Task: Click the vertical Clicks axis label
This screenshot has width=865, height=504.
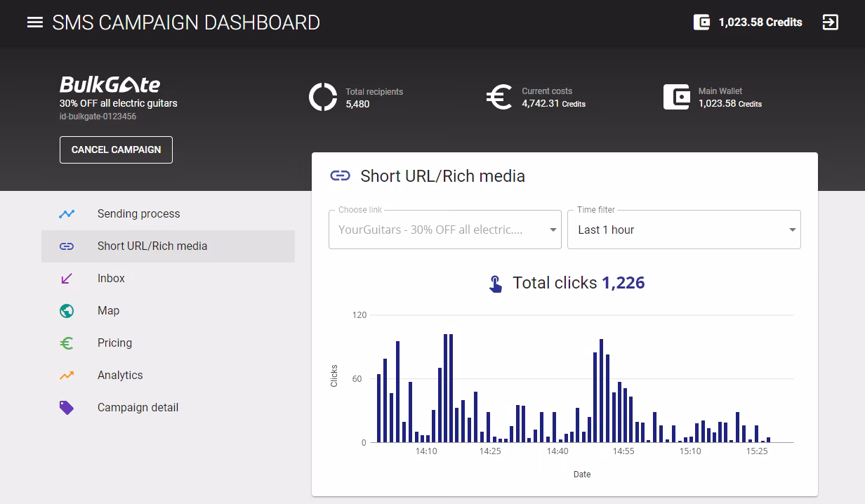Action: pos(334,376)
